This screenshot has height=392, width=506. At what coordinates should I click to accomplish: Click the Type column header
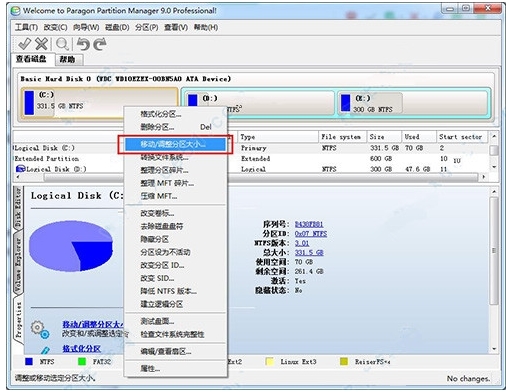tap(278, 137)
